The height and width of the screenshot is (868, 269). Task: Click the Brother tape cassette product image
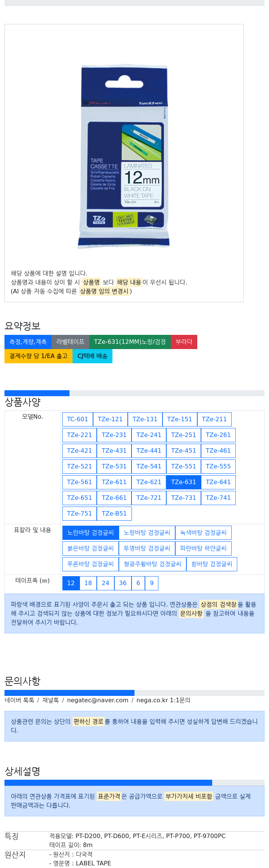(x=124, y=157)
